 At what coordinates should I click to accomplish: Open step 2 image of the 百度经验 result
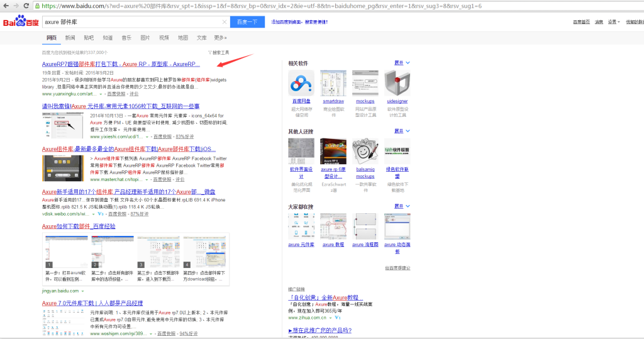coord(113,252)
